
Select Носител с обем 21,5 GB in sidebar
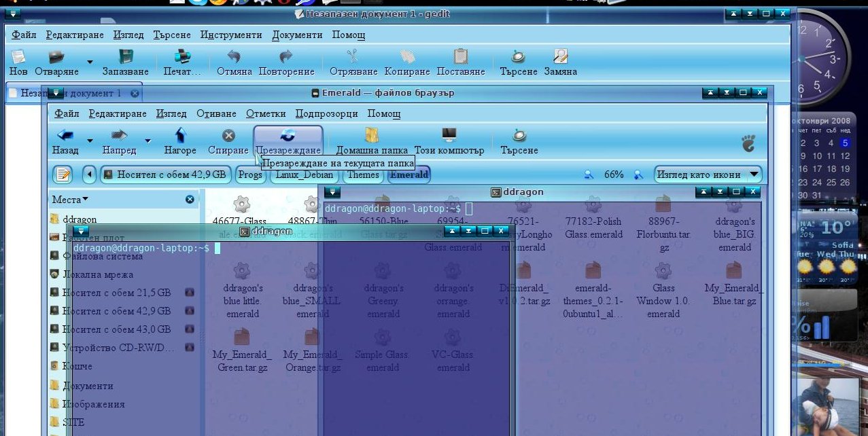[116, 293]
